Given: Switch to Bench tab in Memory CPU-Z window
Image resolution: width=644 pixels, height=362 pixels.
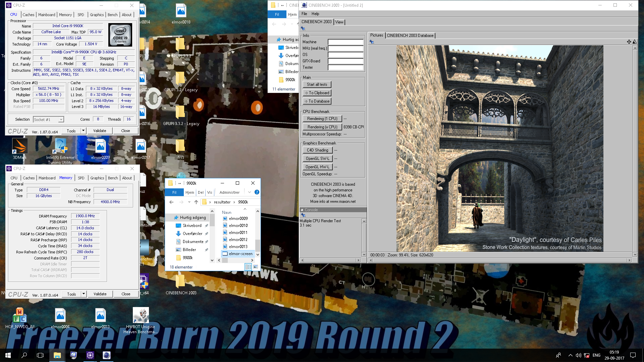Looking at the screenshot, I should [x=113, y=178].
